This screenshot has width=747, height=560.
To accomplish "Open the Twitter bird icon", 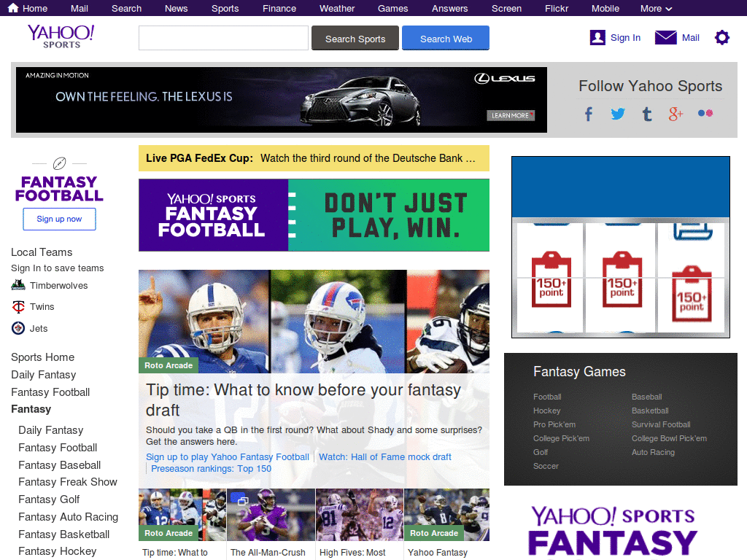I will pos(618,114).
